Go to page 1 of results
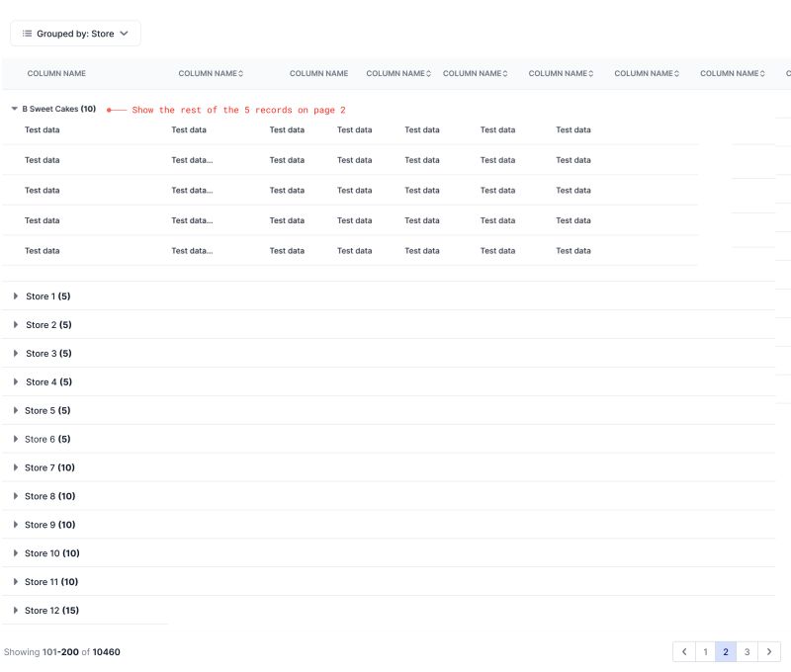791x672 pixels. pyautogui.click(x=704, y=651)
